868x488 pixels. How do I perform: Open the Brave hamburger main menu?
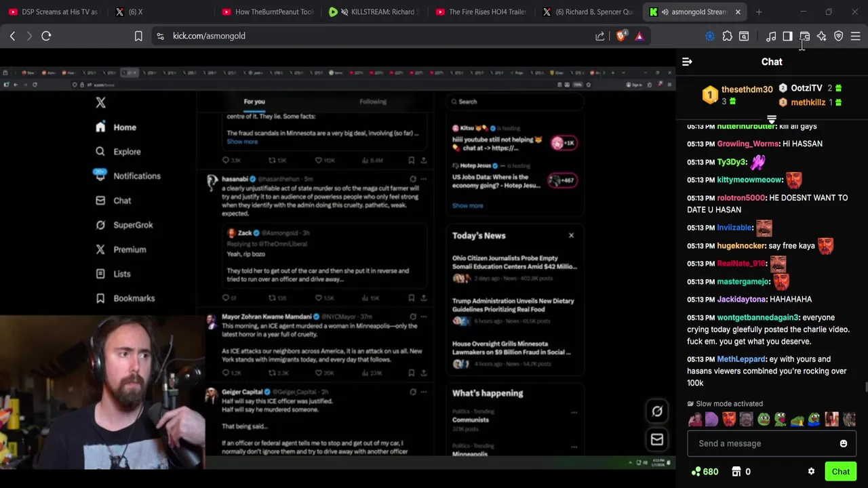click(x=855, y=36)
